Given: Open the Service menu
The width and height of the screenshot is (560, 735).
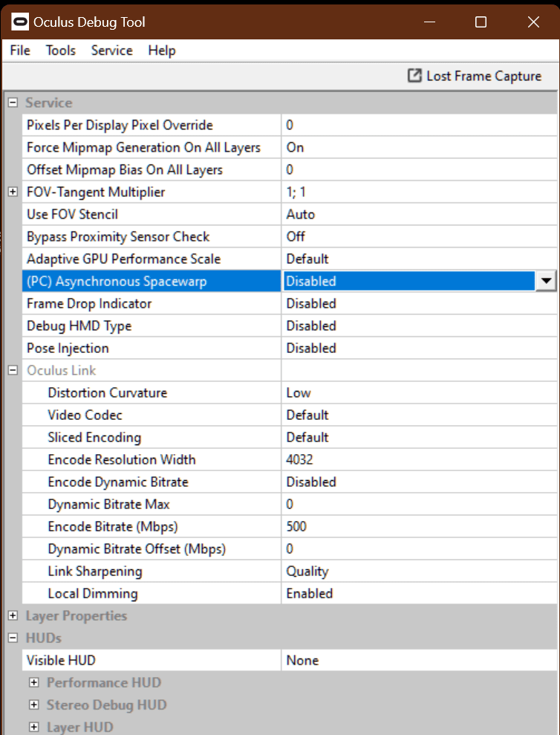Looking at the screenshot, I should pyautogui.click(x=111, y=50).
